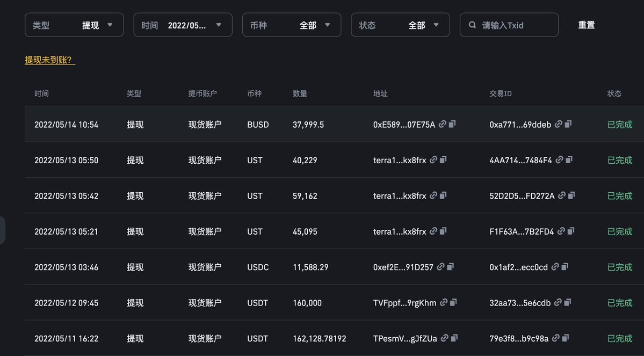This screenshot has height=356, width=644.
Task: Select the 2022/05/11 16:22 timestamp
Action: 67,339
